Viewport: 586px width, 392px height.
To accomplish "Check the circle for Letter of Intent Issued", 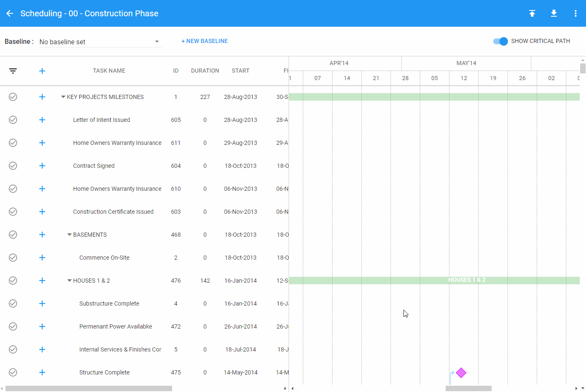I will click(13, 120).
